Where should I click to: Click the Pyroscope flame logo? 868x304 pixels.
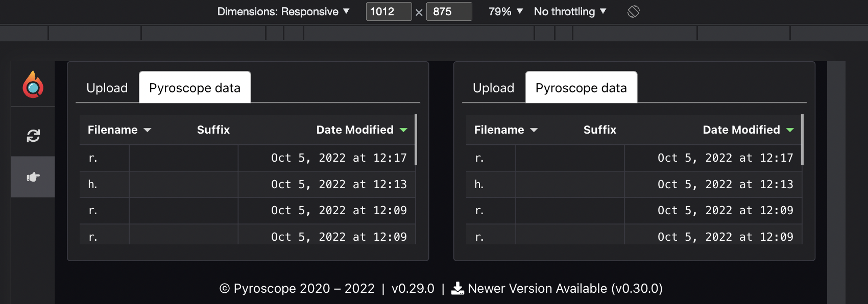pos(33,84)
